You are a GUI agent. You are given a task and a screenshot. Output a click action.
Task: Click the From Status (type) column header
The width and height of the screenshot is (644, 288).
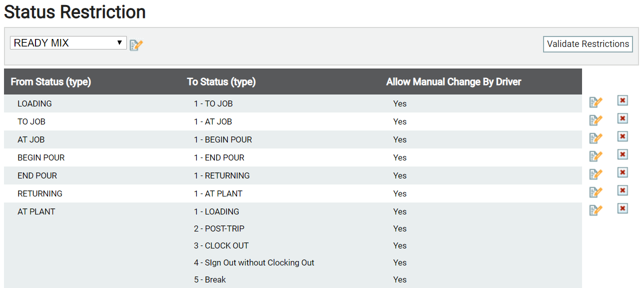(x=51, y=81)
